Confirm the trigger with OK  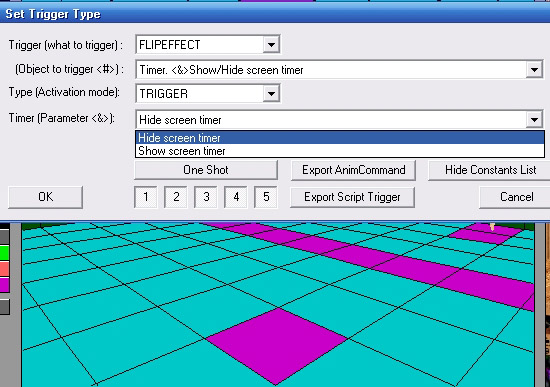pyautogui.click(x=46, y=197)
